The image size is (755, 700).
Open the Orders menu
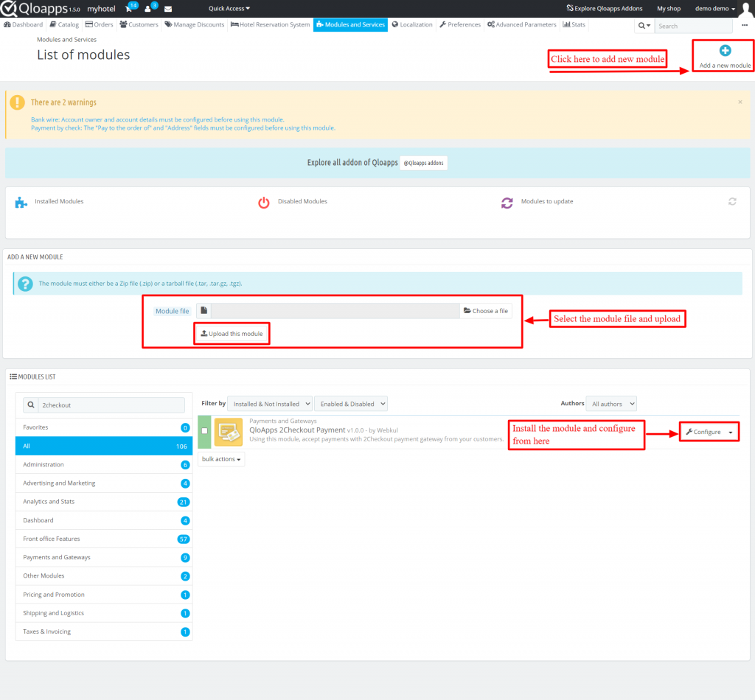coord(100,24)
